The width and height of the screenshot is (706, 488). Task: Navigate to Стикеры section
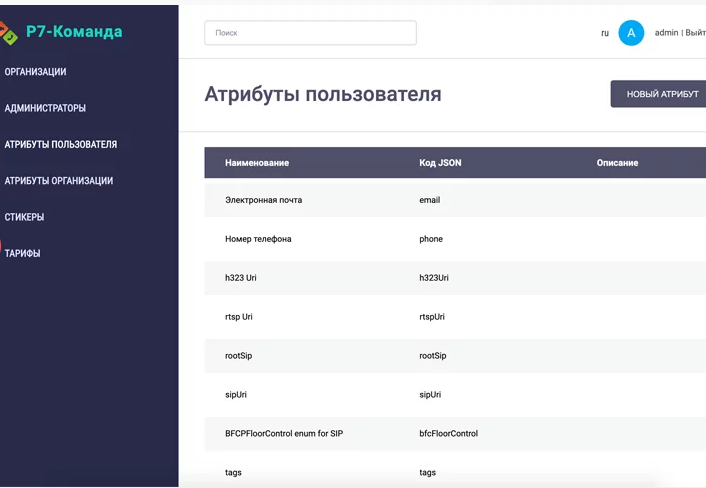click(x=25, y=217)
